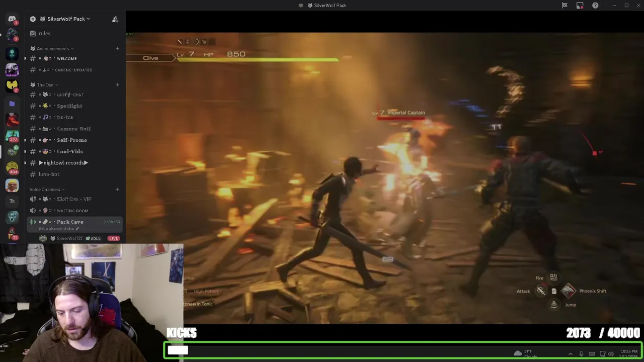
Task: Click the invite people icon beside server name
Action: point(115,19)
